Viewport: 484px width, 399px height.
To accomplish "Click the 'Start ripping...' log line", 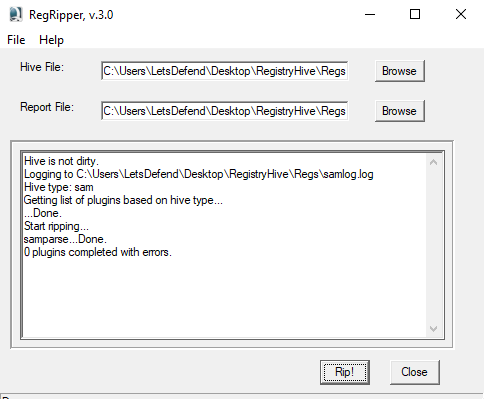I will click(x=56, y=226).
